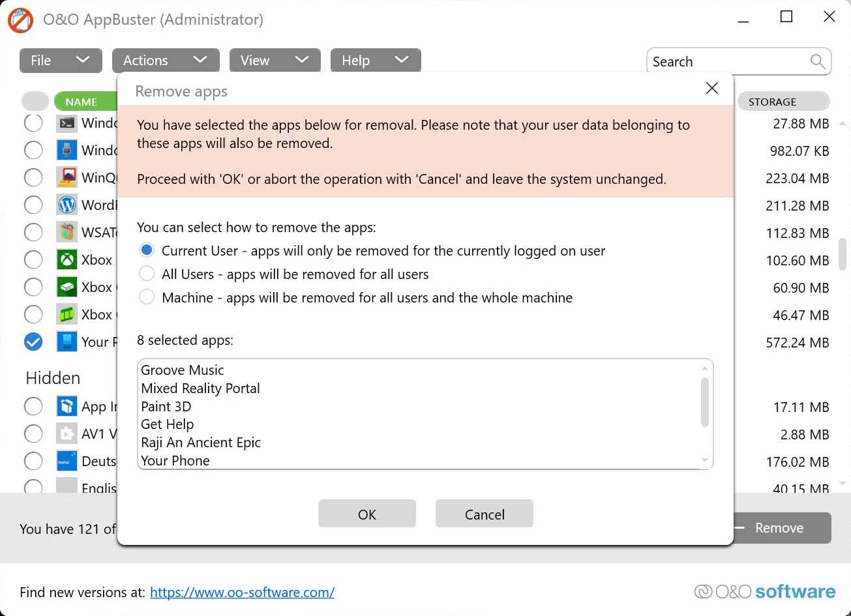
Task: Click the 211.28 MB storage value
Action: pos(798,205)
